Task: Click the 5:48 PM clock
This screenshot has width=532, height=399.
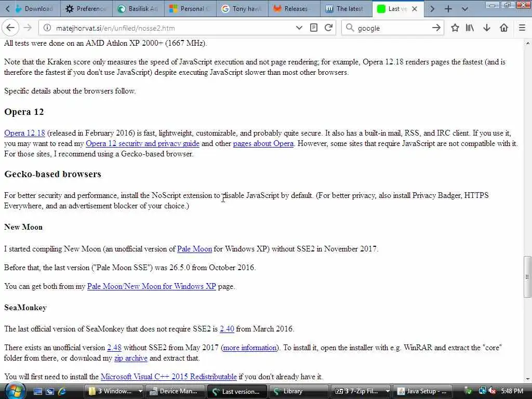Action: [x=512, y=391]
